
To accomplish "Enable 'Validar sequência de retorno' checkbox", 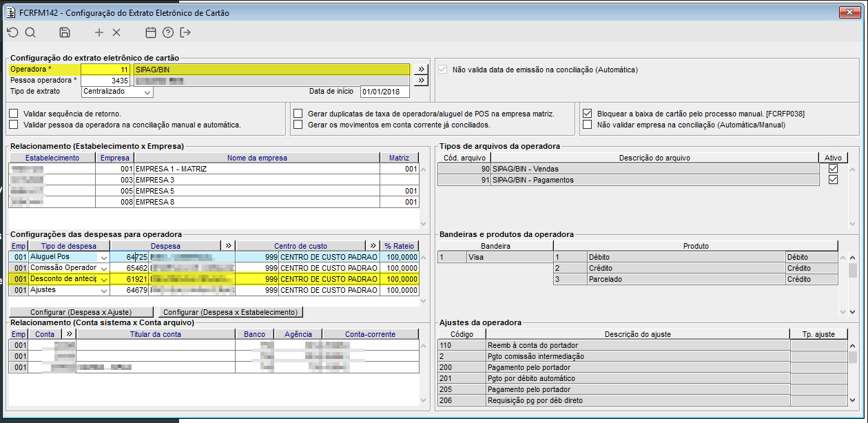I will coord(14,114).
